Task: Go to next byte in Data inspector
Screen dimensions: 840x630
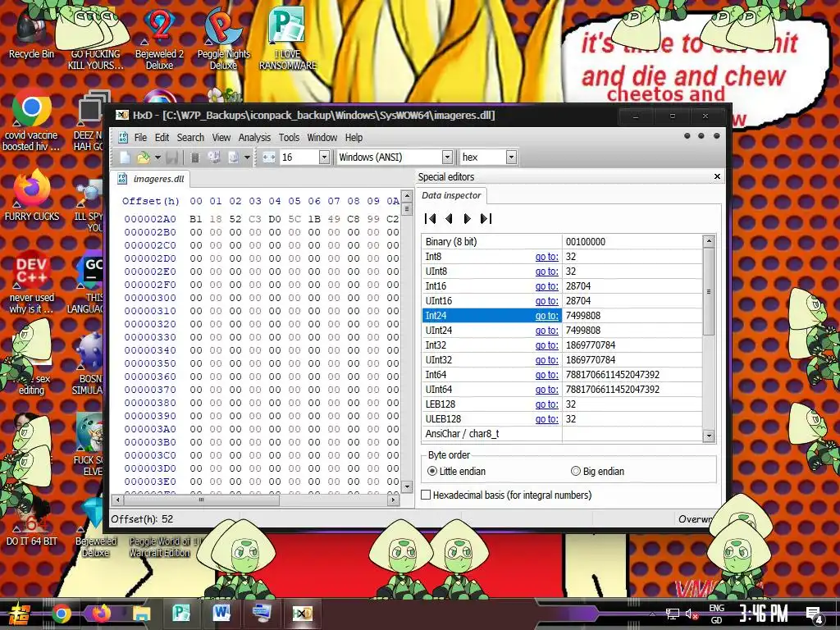Action: [467, 218]
